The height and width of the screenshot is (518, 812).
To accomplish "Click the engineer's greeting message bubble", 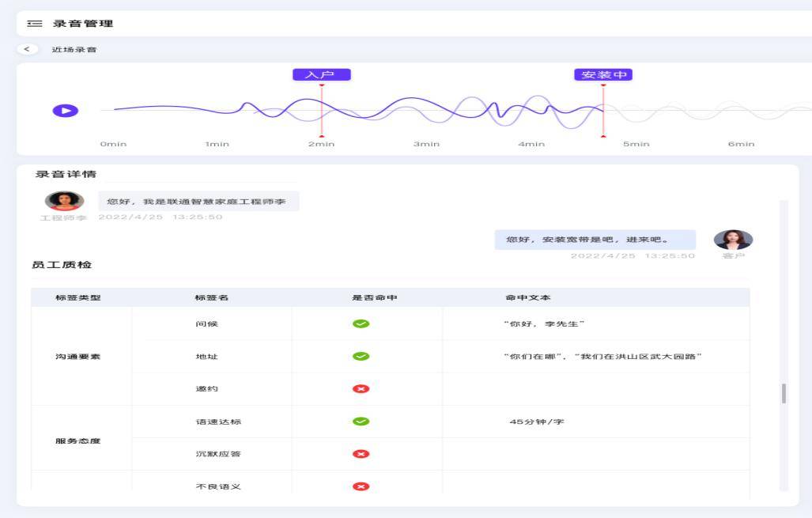I will pos(198,202).
